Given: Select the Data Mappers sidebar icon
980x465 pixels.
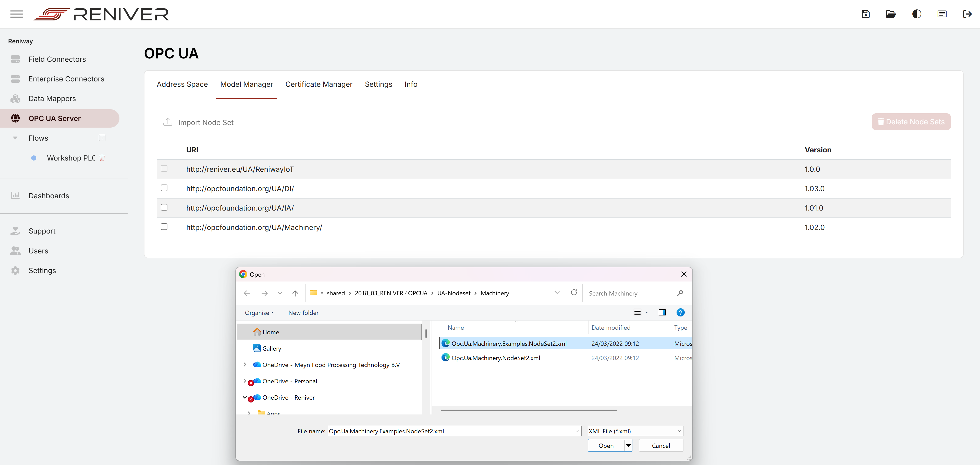Looking at the screenshot, I should (16, 98).
